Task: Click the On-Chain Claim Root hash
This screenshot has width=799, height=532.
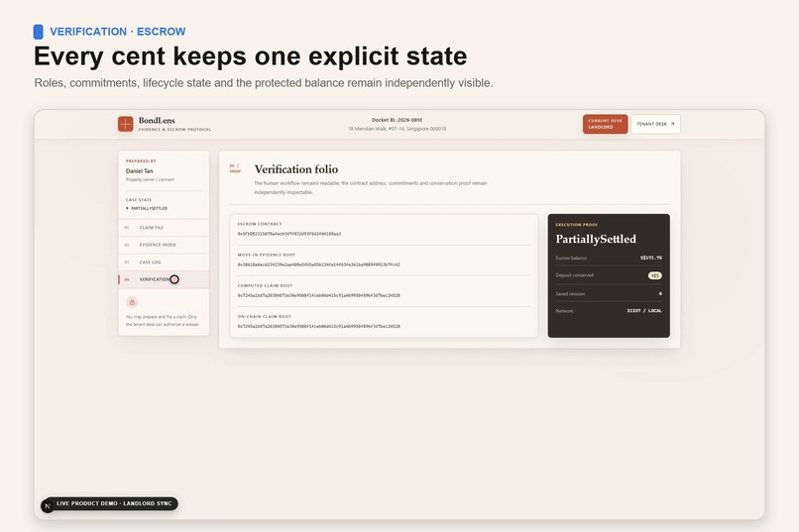Action: 318,326
